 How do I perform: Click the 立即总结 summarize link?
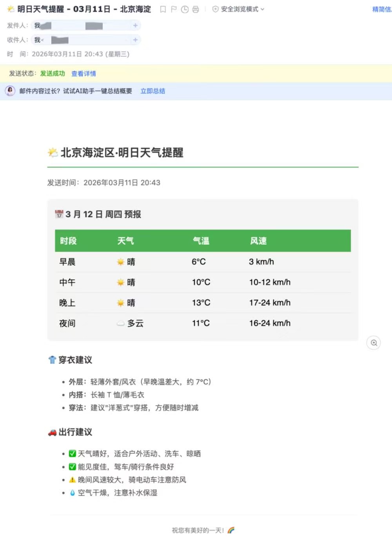pyautogui.click(x=153, y=91)
